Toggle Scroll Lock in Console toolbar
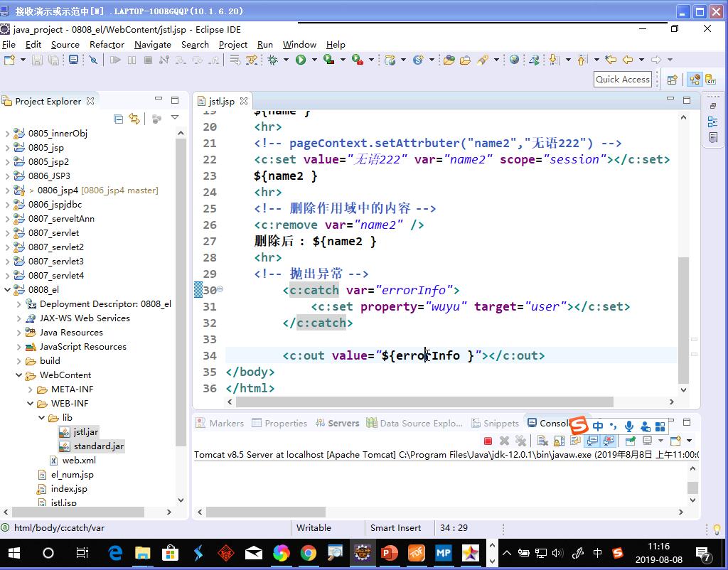 click(560, 441)
